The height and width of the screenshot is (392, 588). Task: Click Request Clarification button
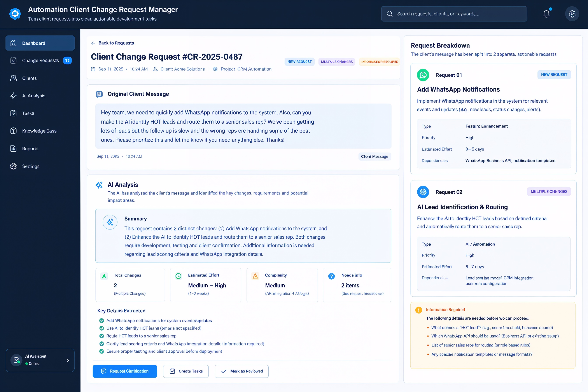pos(125,371)
